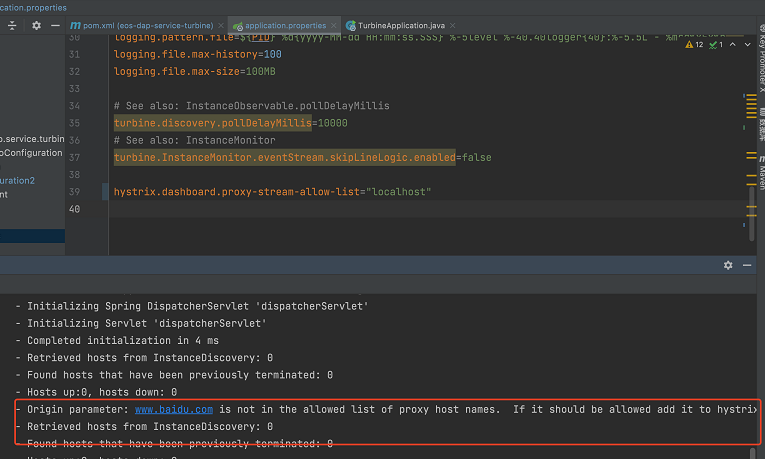Screen dimensions: 765x459
Task: Open the project panel settings gear
Action: click(x=37, y=25)
